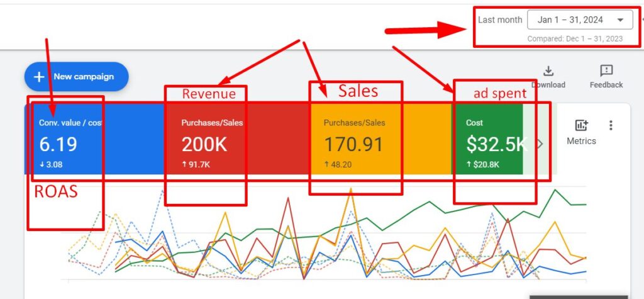Click the Compared: Dec 1 – 31, 2023 text
The width and height of the screenshot is (644, 299).
tap(575, 38)
